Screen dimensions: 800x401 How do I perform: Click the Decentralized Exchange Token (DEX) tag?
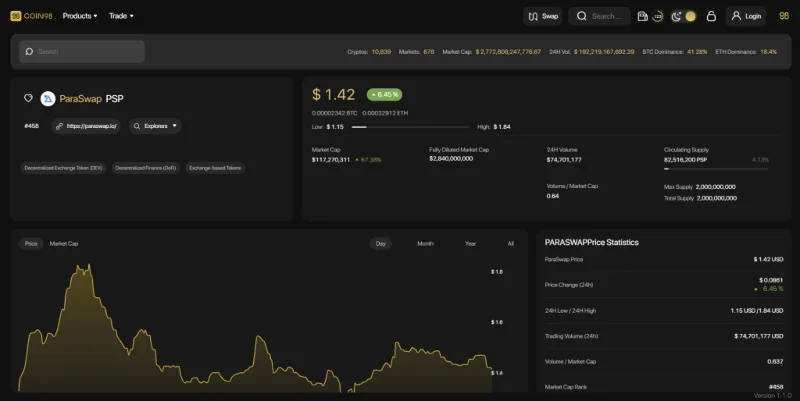(x=63, y=168)
